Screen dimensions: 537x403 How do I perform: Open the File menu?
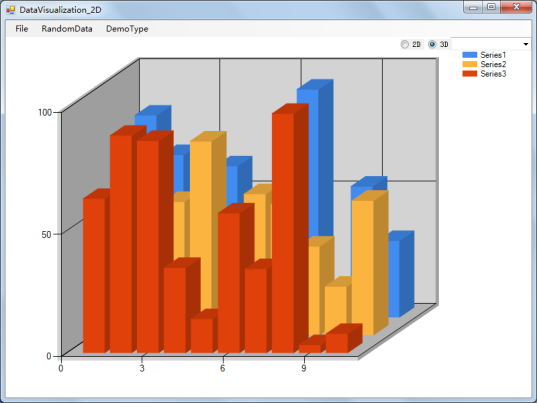22,29
